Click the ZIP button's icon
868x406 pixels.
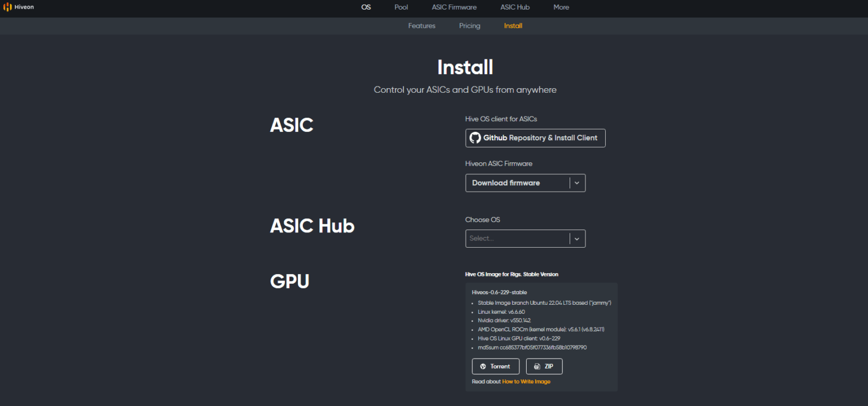pos(537,366)
